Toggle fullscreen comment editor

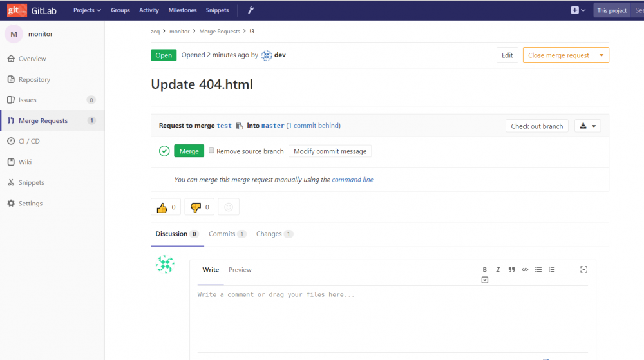[583, 270]
